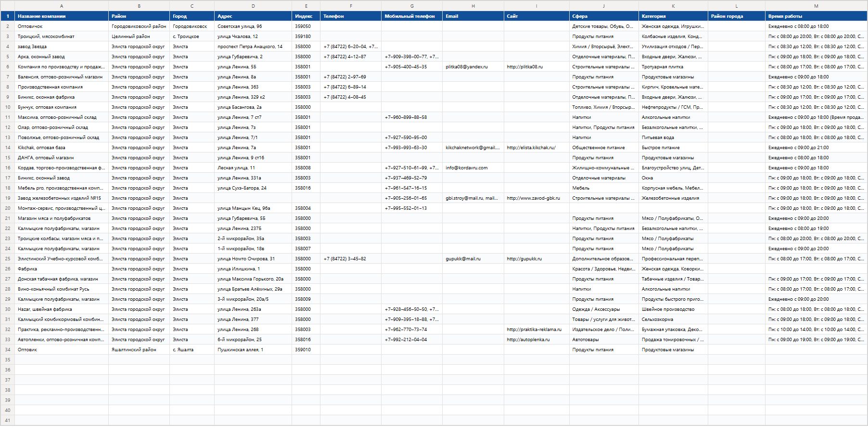868x434 pixels.
Task: Click the 'Питьевая вода' category cell
Action: click(x=673, y=138)
